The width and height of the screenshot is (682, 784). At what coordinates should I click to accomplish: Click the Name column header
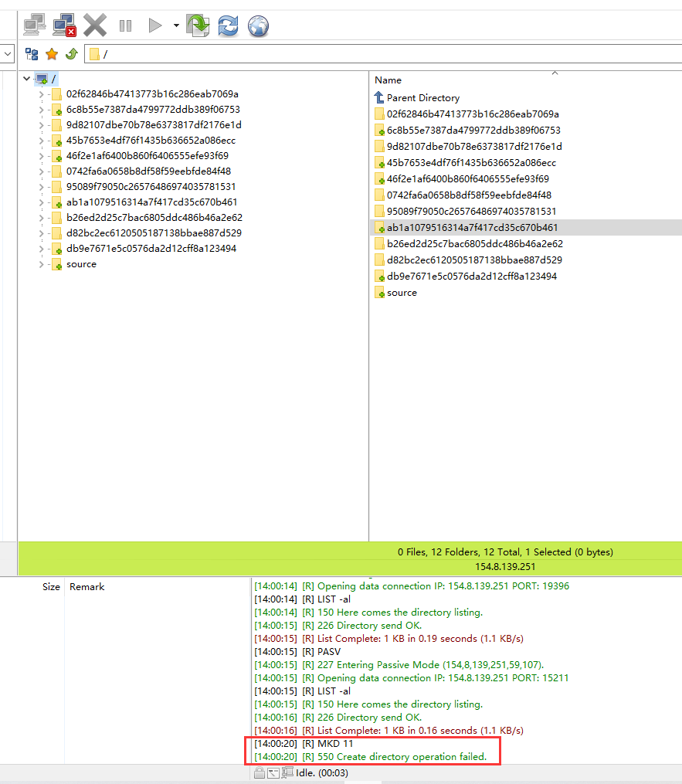[388, 80]
